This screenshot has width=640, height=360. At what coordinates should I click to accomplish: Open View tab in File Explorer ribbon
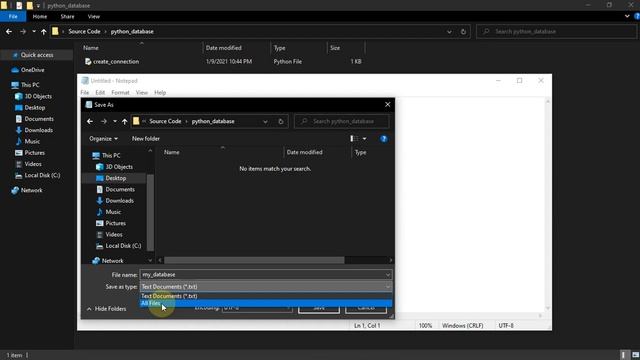tap(93, 16)
